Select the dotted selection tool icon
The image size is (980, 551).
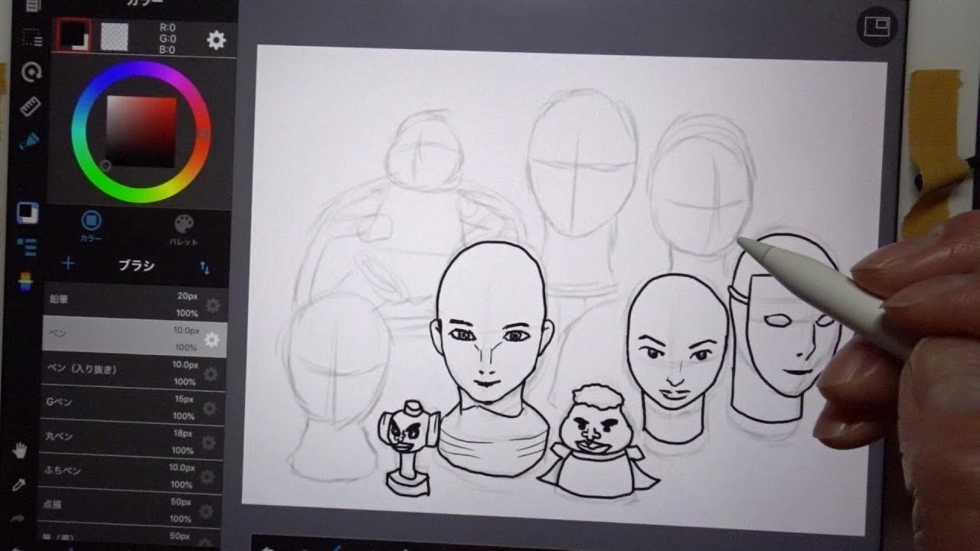click(x=31, y=37)
